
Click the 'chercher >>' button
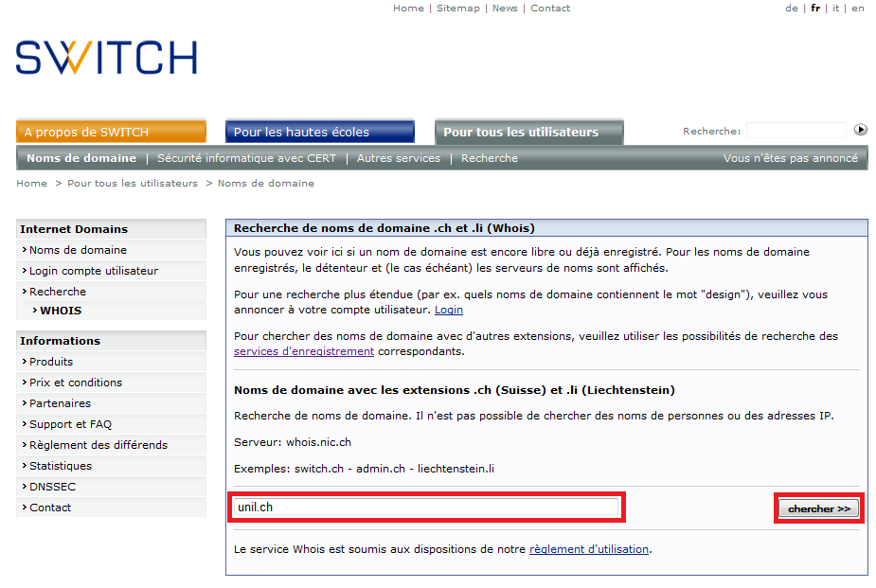pos(819,508)
